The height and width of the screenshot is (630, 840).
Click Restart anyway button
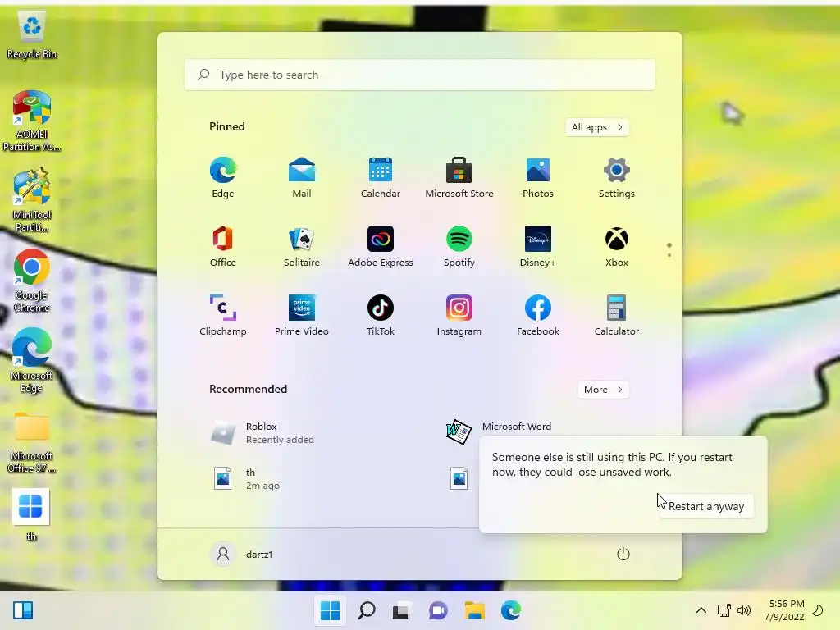tap(706, 506)
